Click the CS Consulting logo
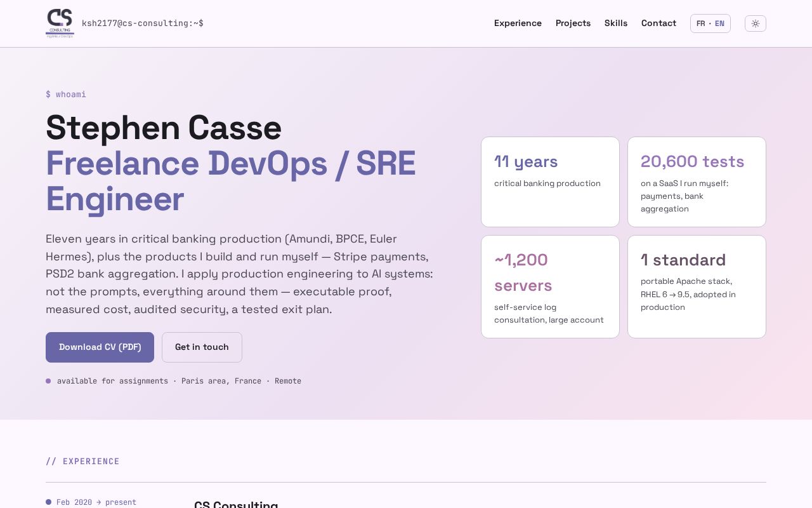Screen dimensions: 812x508 coord(60,23)
